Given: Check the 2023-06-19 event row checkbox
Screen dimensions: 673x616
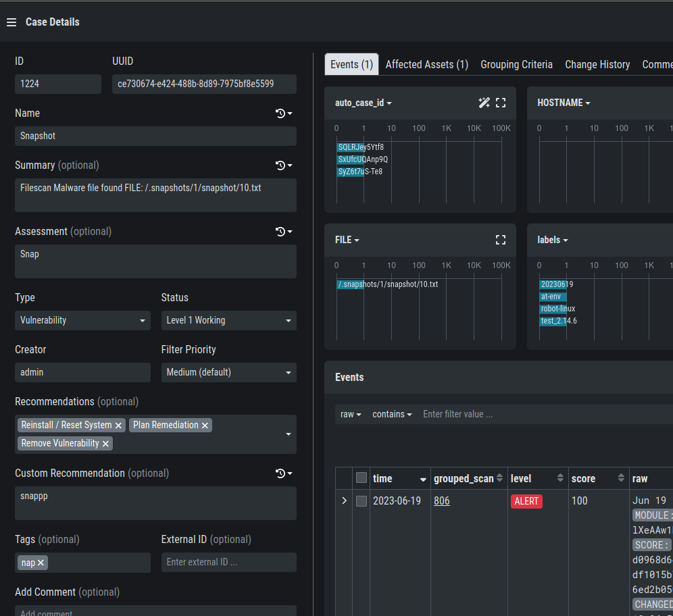Looking at the screenshot, I should 362,501.
